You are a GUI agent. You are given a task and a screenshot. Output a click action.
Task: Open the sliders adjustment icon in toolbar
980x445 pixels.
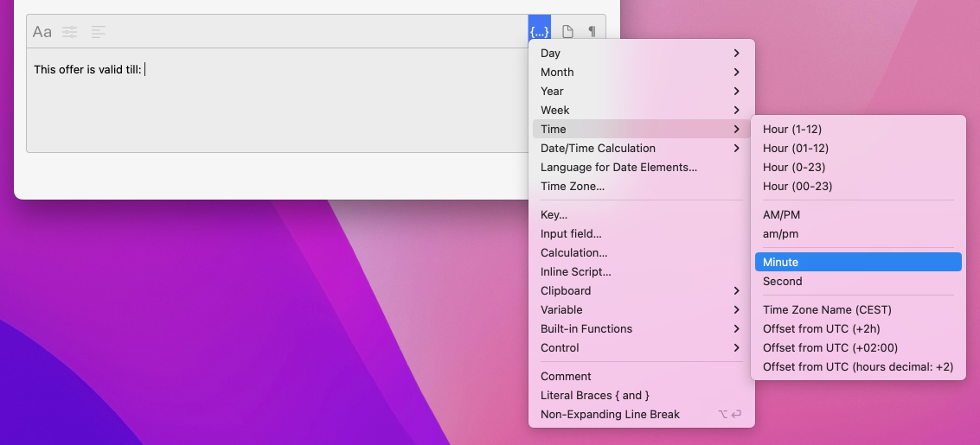point(70,32)
